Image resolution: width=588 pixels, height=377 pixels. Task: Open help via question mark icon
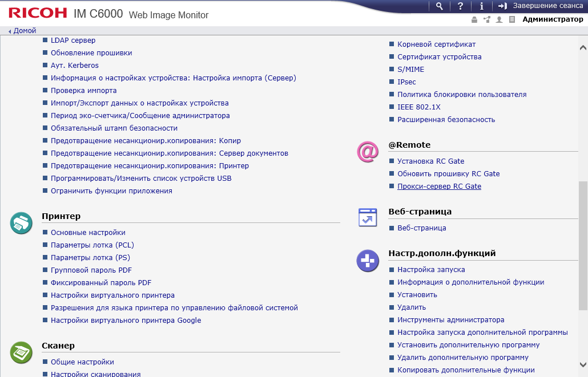click(x=461, y=6)
